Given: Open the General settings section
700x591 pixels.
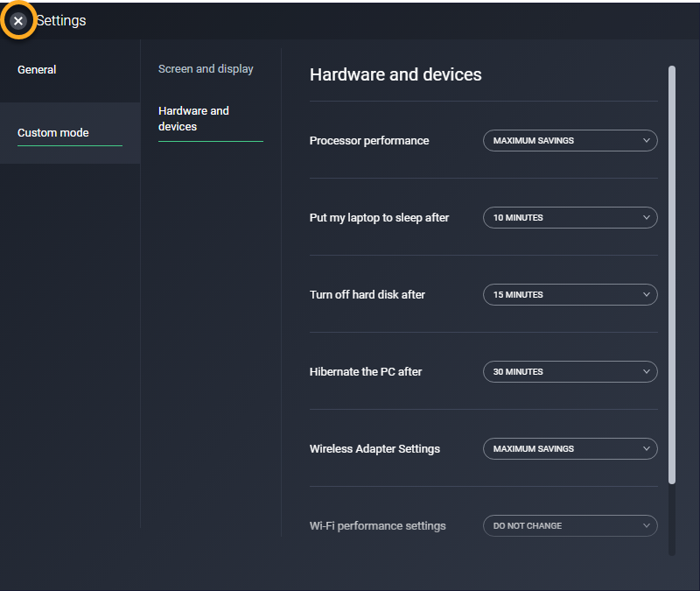Looking at the screenshot, I should tap(37, 70).
